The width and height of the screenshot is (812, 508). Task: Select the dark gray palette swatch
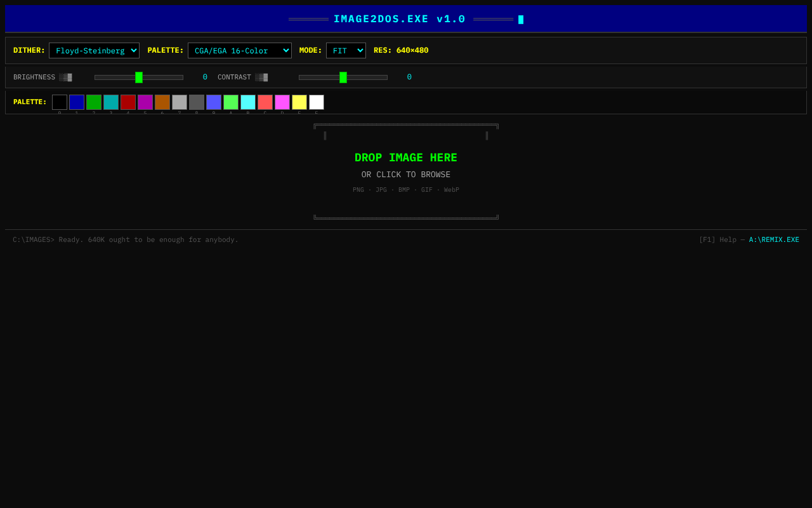pyautogui.click(x=197, y=102)
